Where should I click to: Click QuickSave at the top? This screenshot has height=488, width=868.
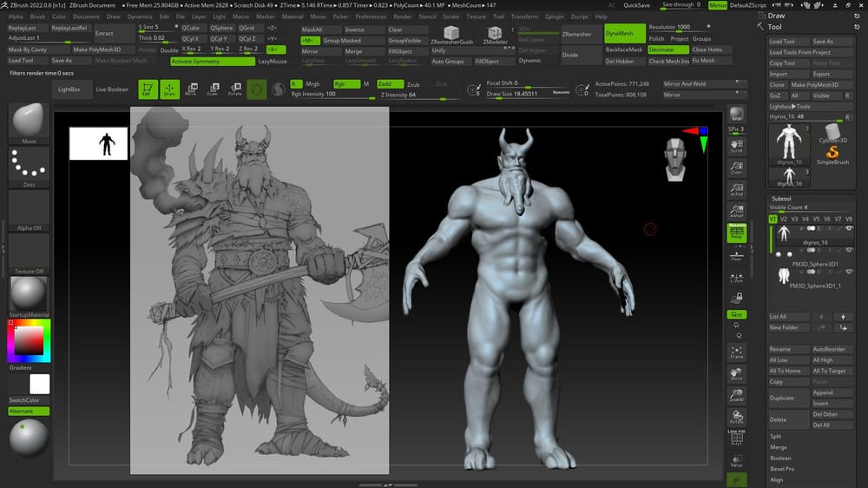coord(636,5)
